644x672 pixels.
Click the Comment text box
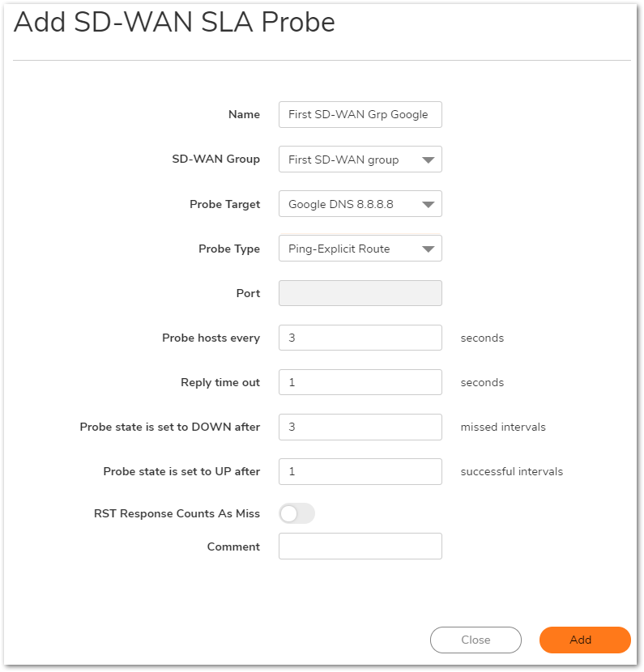(x=360, y=547)
